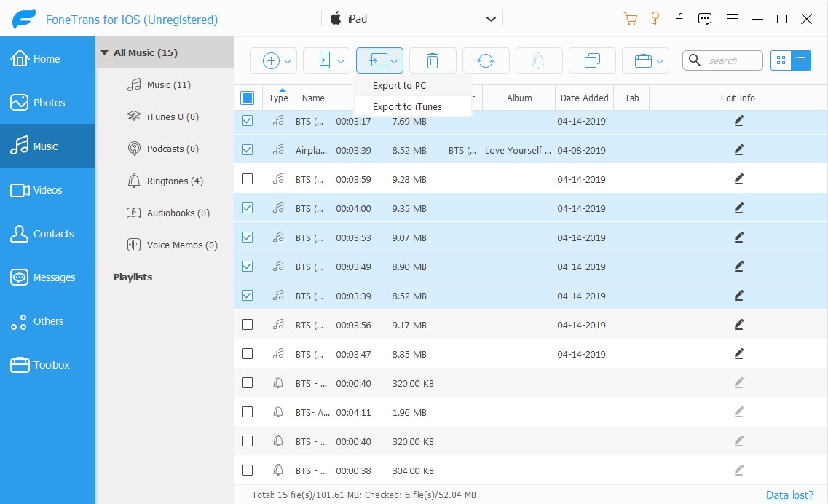
Task: Open the Home sidebar tab
Action: [x=47, y=59]
